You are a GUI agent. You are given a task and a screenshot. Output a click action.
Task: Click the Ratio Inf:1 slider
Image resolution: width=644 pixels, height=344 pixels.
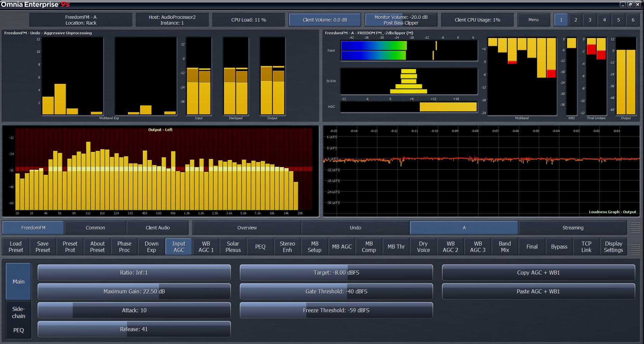coord(134,272)
